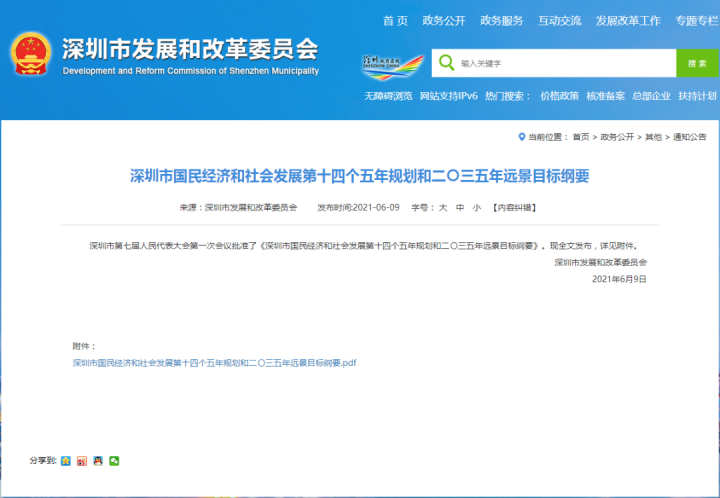Image resolution: width=720 pixels, height=498 pixels.
Task: Open the 互动交流 nav menu
Action: [560, 21]
